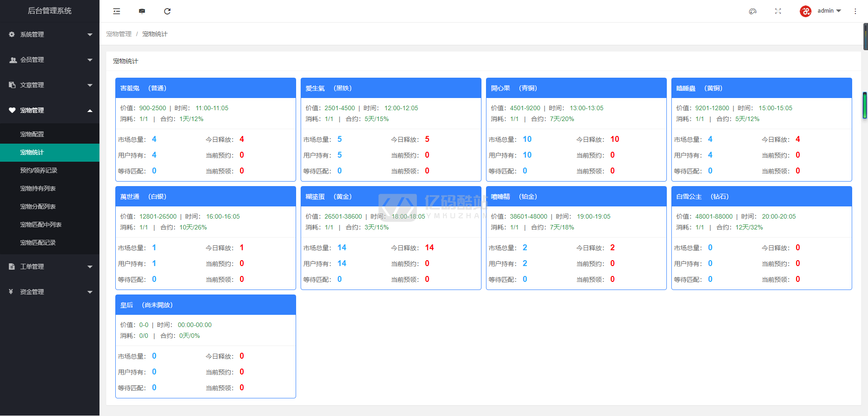Screen dimensions: 868x416
Task: Expand the 文章管理 menu arrow
Action: (x=90, y=85)
